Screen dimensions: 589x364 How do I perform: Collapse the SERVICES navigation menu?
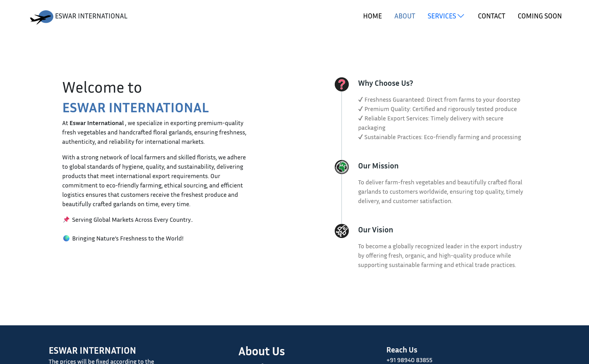click(x=442, y=16)
